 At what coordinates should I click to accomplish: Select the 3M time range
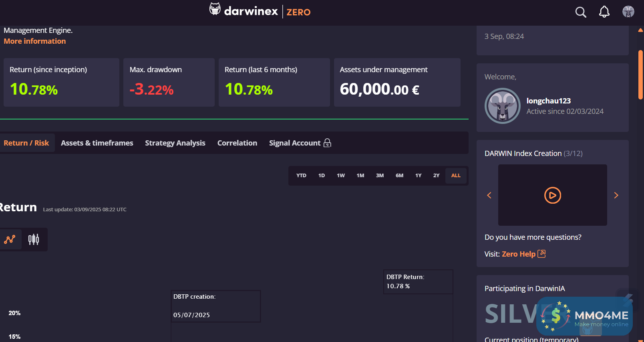click(x=380, y=176)
